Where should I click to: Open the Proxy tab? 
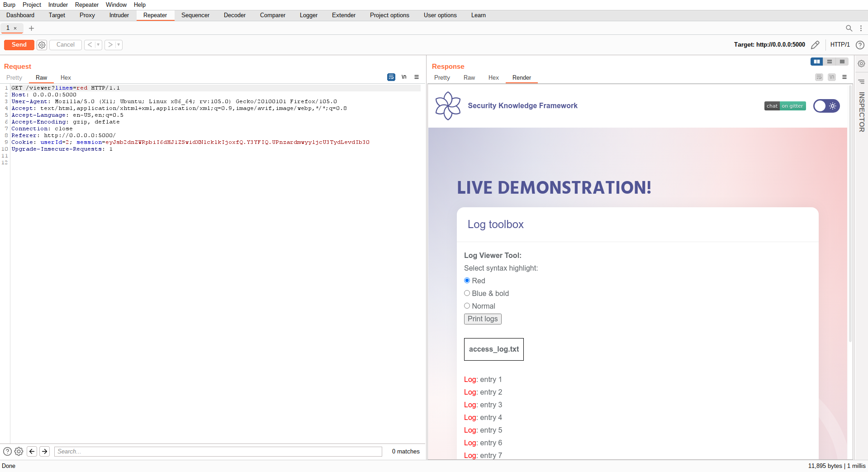coord(87,15)
